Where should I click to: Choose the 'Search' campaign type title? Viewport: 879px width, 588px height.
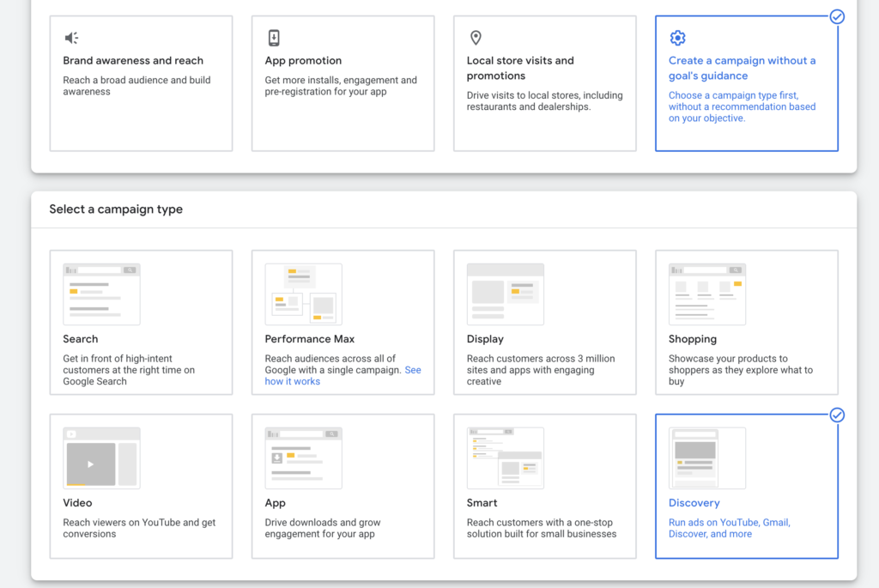[x=80, y=339]
